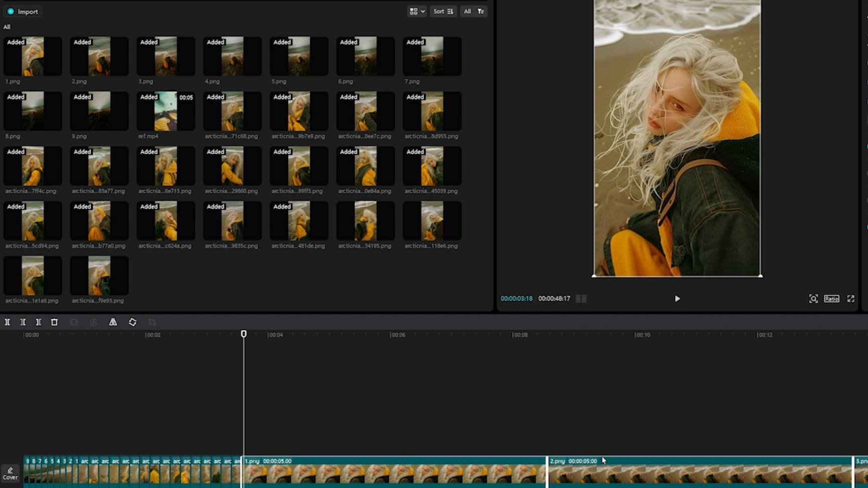Select the 2.png clip on timeline

(x=700, y=471)
